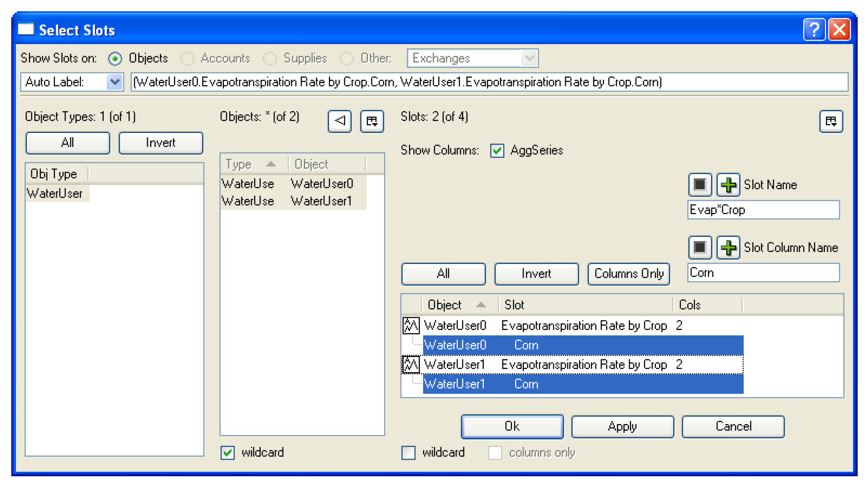Open the Objects panel filter menu icon
The width and height of the screenshot is (868, 488).
pyautogui.click(x=372, y=122)
